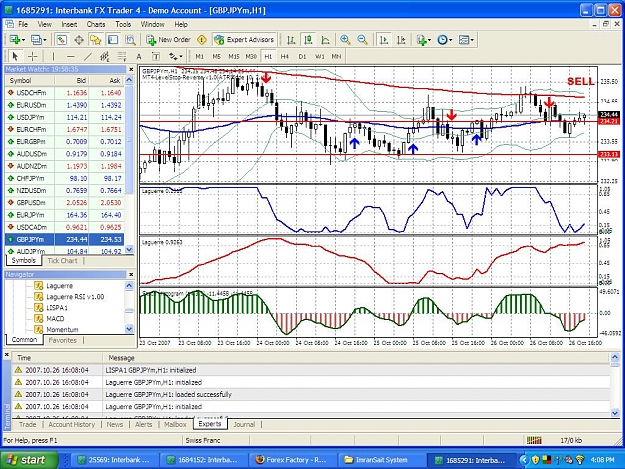The width and height of the screenshot is (625, 469).
Task: Open the Periods clock dropdown
Action: [x=450, y=40]
